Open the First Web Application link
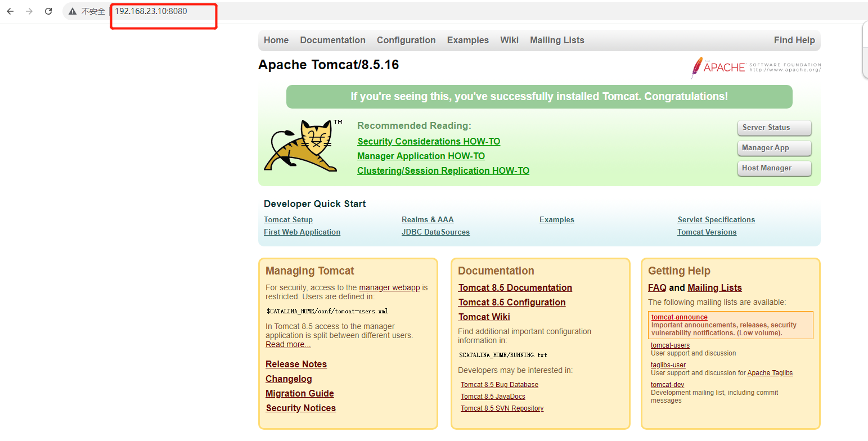This screenshot has width=868, height=441. point(302,232)
